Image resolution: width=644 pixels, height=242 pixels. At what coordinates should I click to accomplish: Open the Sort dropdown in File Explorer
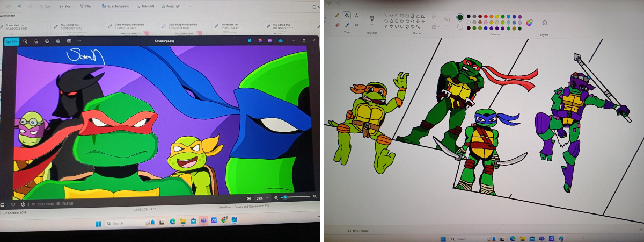click(46, 6)
